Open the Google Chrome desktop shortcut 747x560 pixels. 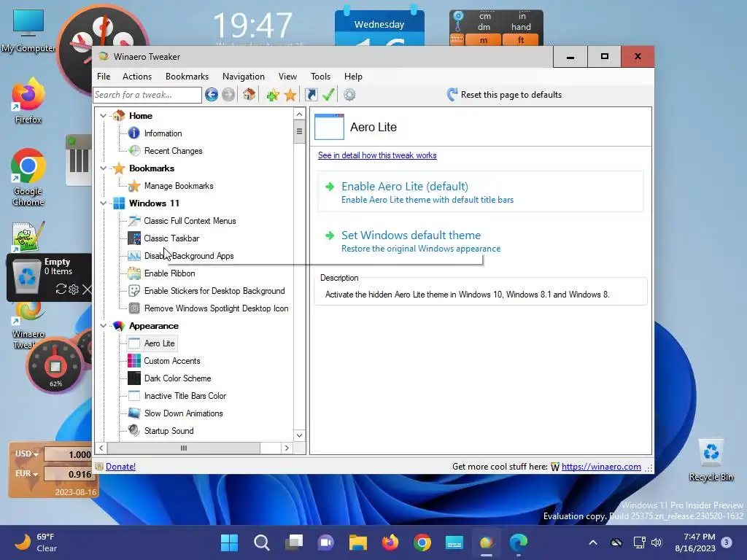[x=28, y=178]
